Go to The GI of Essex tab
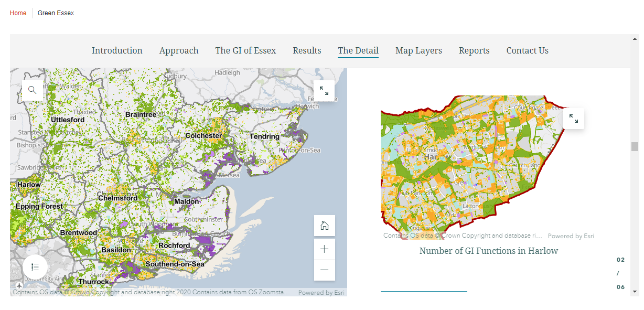 pyautogui.click(x=245, y=50)
